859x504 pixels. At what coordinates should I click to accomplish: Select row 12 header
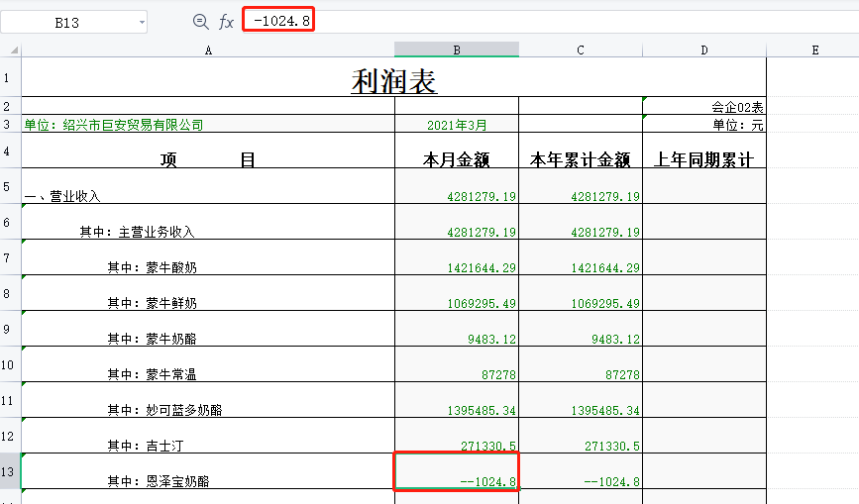[x=11, y=435]
